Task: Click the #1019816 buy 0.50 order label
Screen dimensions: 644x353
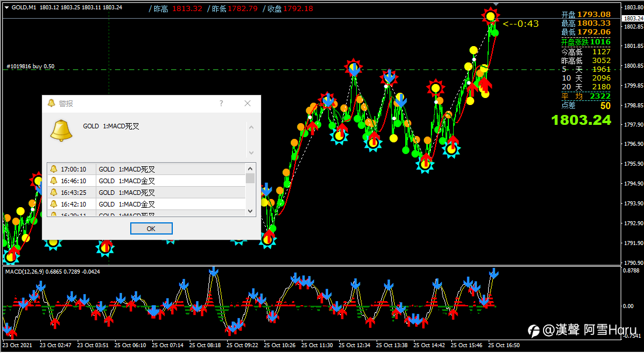Action: coord(31,67)
